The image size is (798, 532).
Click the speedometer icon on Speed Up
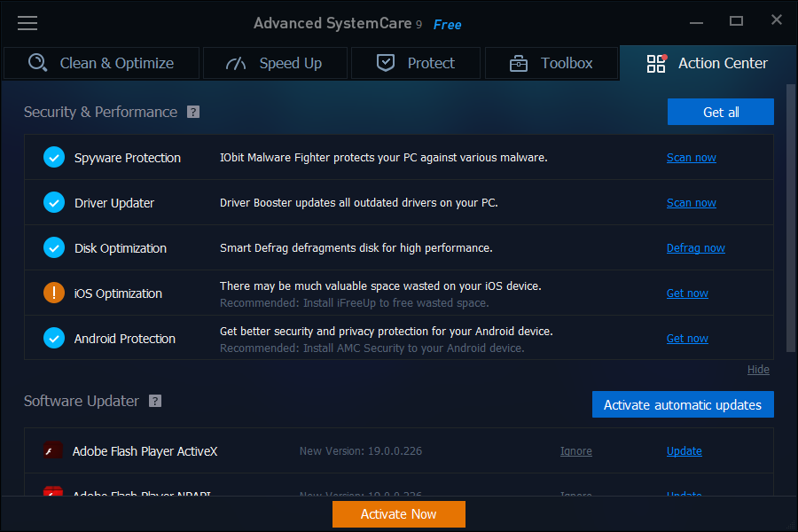[x=236, y=64]
